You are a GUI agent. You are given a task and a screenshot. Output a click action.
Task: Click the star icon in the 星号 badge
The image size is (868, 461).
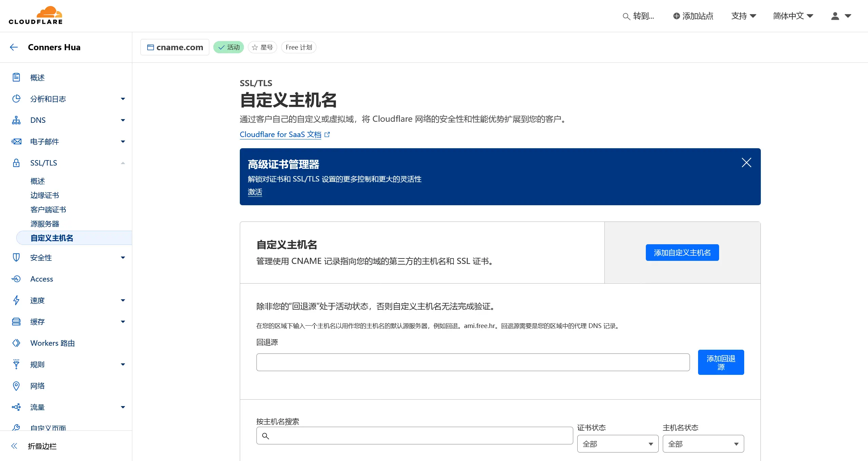[255, 47]
